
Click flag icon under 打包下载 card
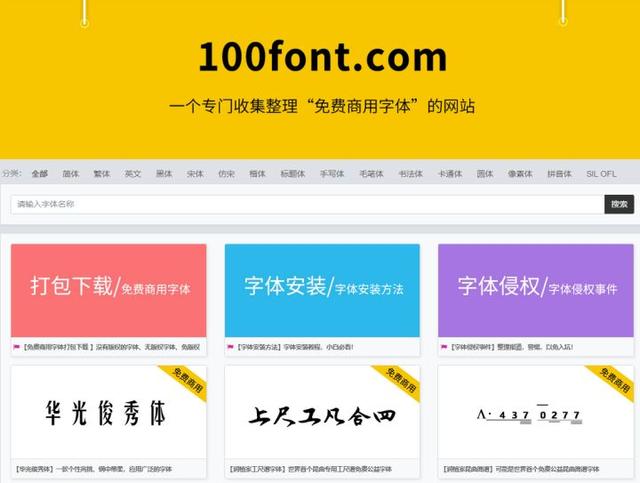click(x=16, y=347)
